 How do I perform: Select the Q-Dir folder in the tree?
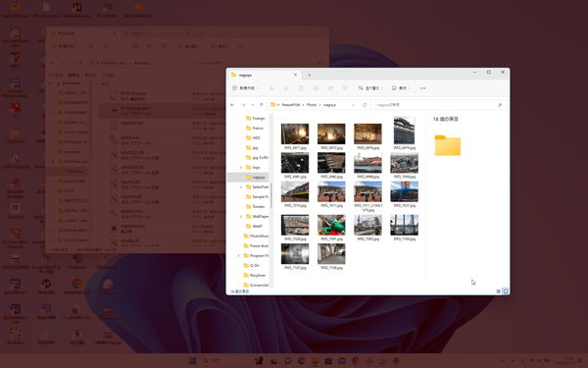[x=252, y=265]
